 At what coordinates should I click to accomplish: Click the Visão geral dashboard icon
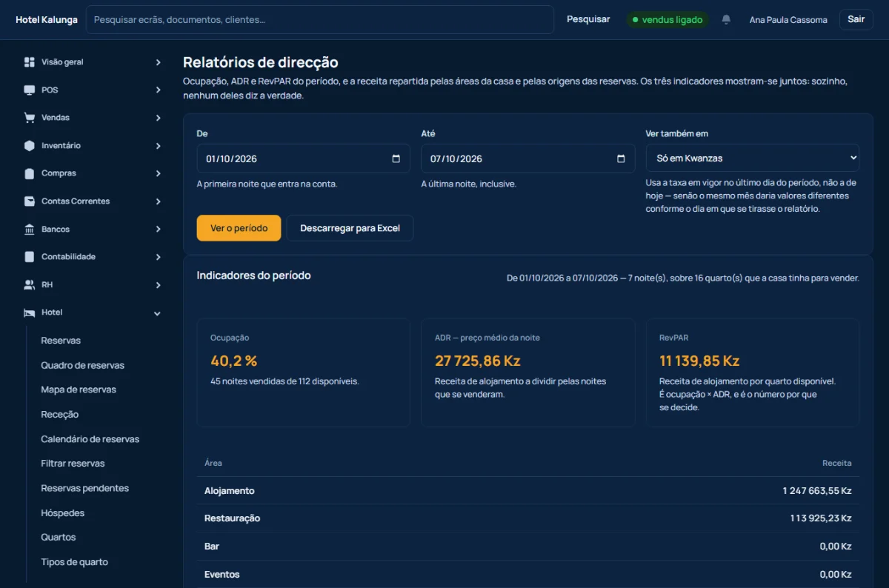(x=30, y=62)
